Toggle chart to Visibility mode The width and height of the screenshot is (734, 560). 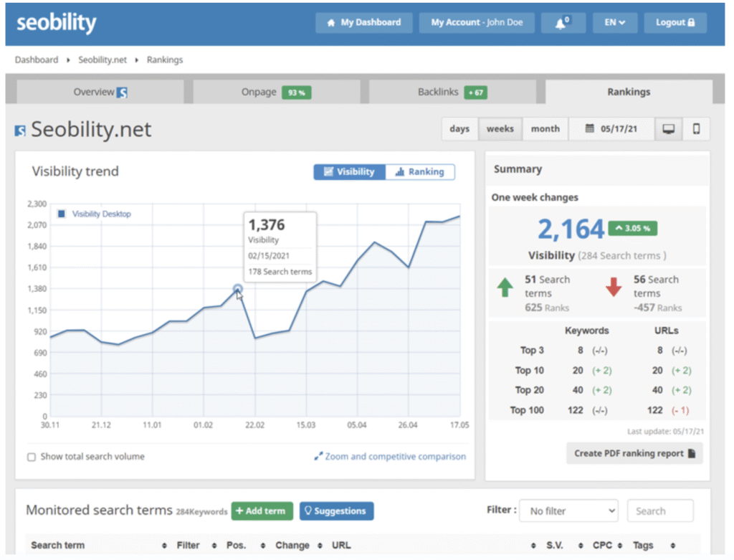pos(350,172)
